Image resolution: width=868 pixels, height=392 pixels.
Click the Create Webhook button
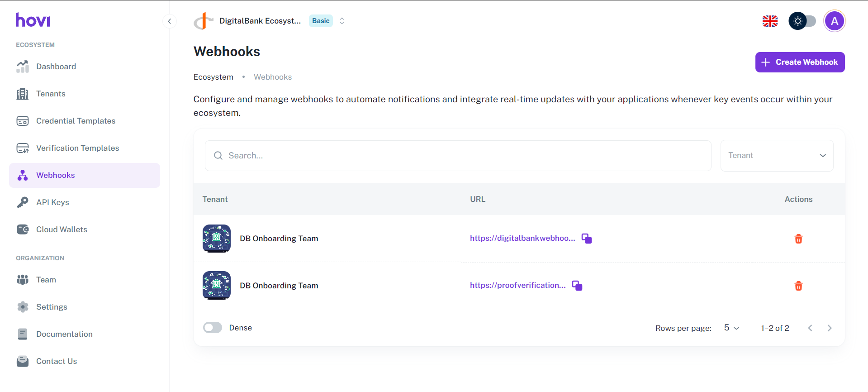click(x=800, y=62)
